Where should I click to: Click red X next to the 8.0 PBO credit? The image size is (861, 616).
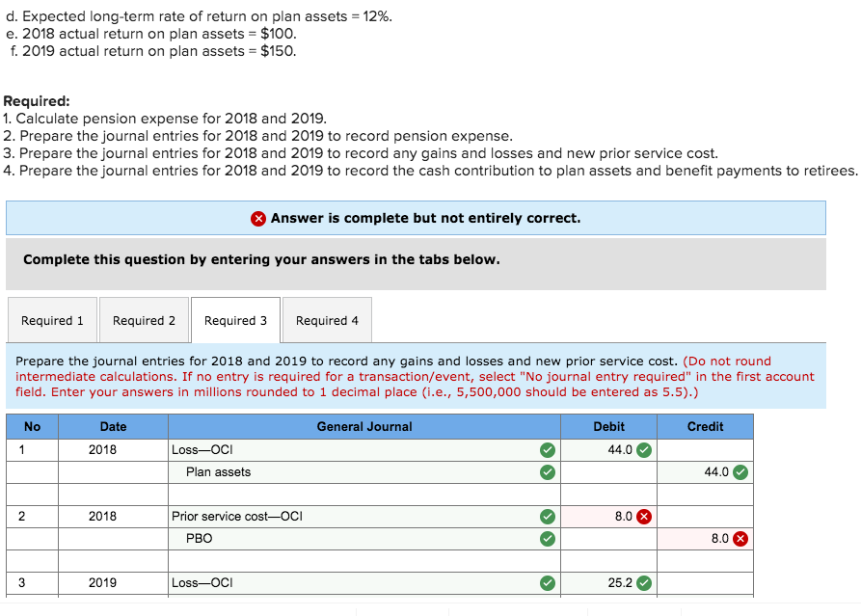pyautogui.click(x=739, y=538)
